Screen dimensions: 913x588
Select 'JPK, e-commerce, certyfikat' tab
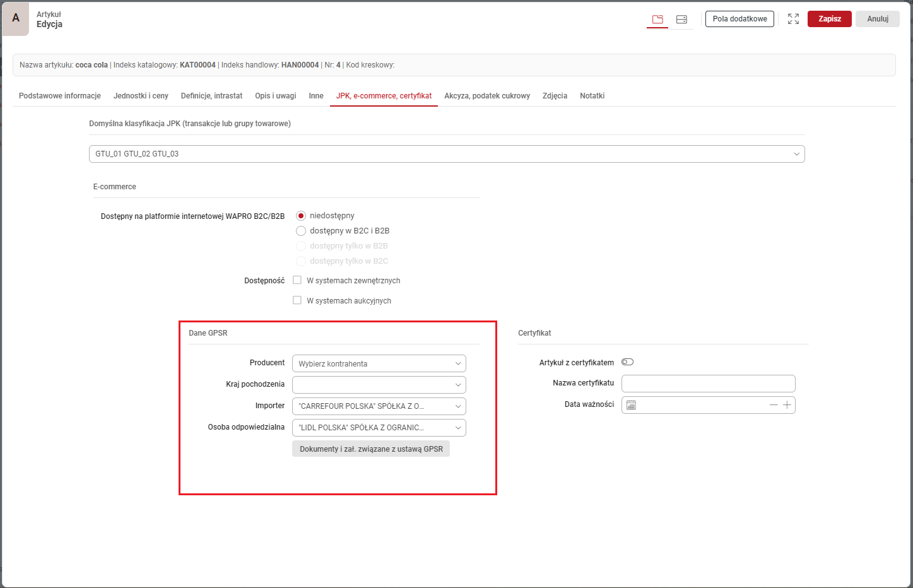(384, 96)
